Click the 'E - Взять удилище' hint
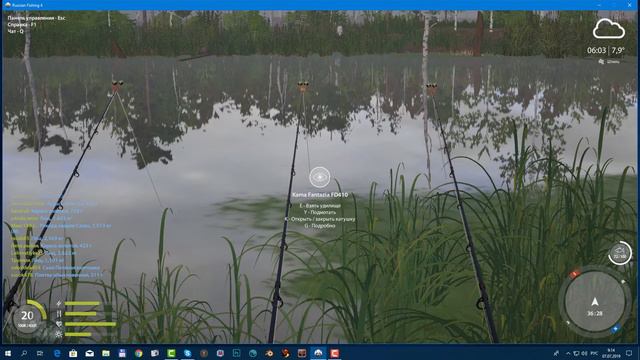 (320, 206)
